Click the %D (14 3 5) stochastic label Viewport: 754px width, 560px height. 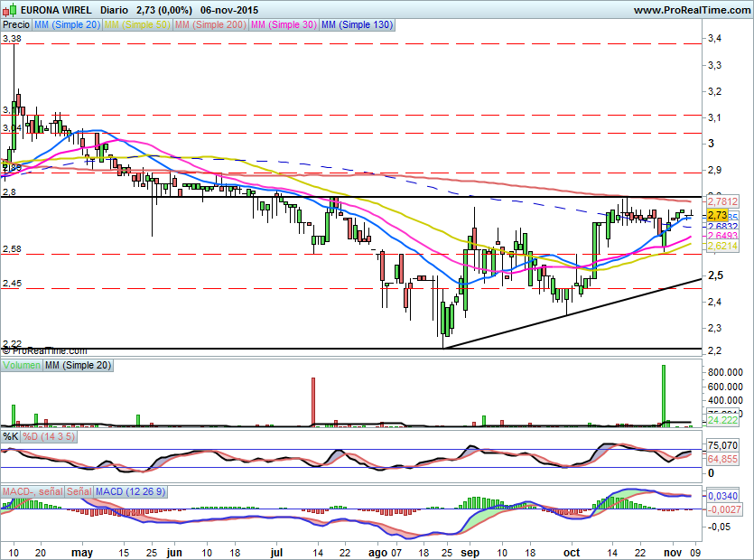49,437
